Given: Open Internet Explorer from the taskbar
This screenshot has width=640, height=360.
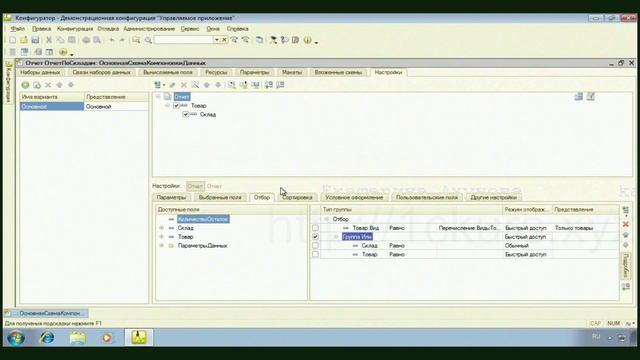Looking at the screenshot, I should (x=47, y=338).
